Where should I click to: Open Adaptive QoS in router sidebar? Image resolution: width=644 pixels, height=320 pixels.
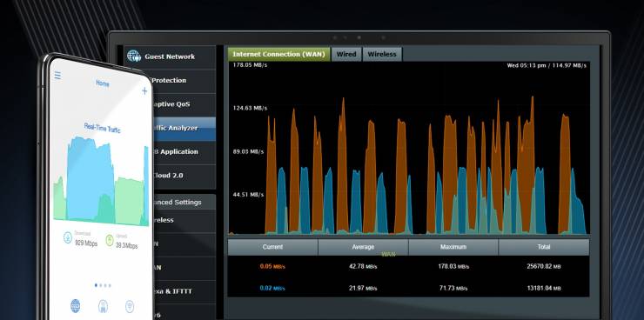pos(184,104)
